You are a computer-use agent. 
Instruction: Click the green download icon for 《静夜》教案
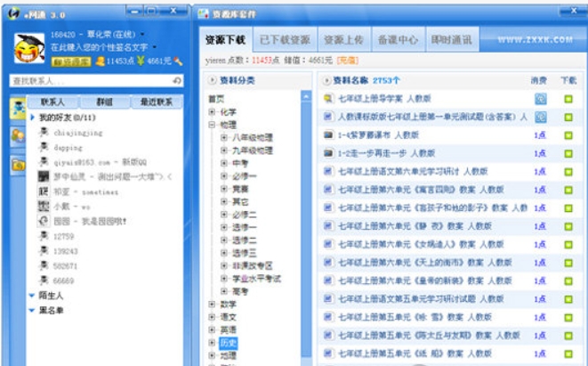pyautogui.click(x=568, y=226)
